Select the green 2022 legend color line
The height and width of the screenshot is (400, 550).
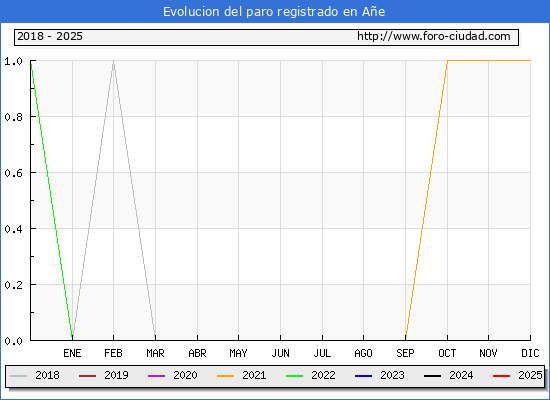295,376
